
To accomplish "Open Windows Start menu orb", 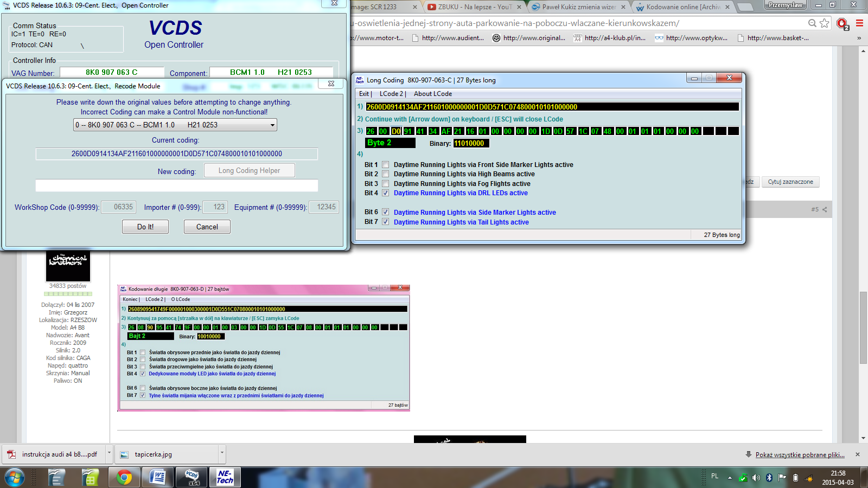I will tap(15, 478).
